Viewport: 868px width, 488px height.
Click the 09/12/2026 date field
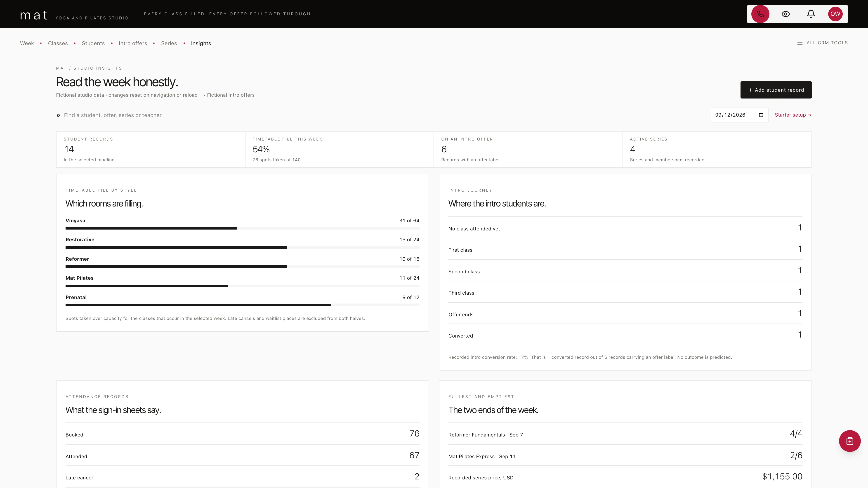coord(739,115)
